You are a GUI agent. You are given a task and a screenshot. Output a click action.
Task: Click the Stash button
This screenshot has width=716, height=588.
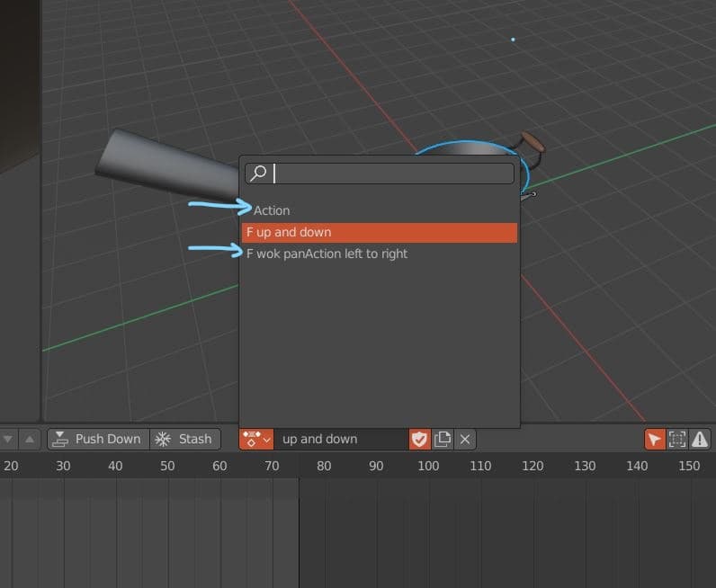(x=185, y=439)
